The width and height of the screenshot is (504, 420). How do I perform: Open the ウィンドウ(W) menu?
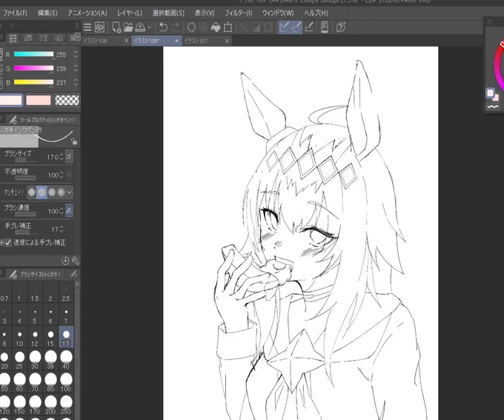point(278,13)
